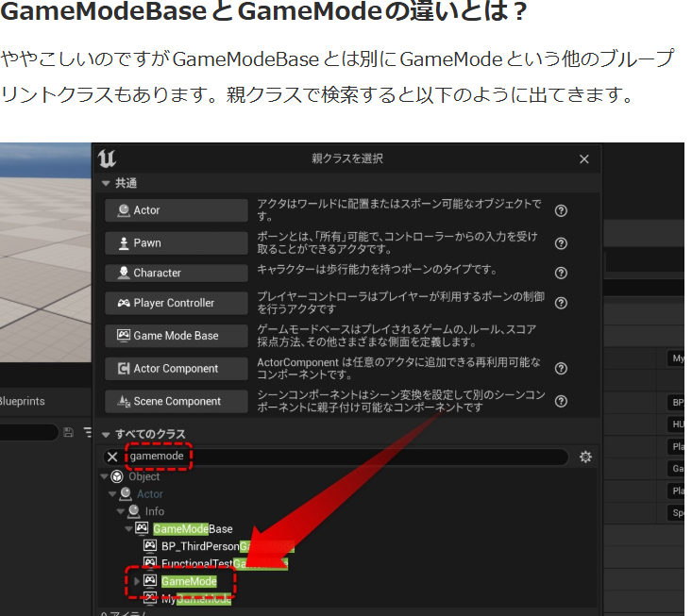This screenshot has height=616, width=692.
Task: Select GameModeBase in the class tree
Action: tap(193, 529)
